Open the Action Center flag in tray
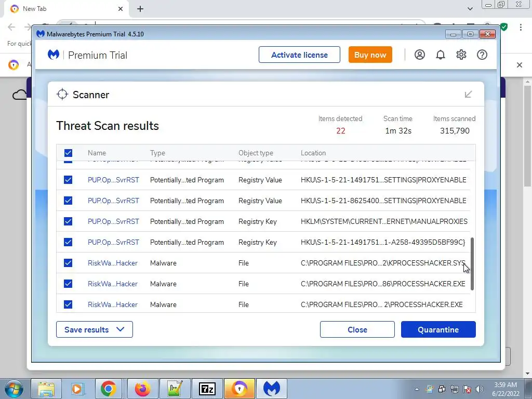 pyautogui.click(x=467, y=389)
